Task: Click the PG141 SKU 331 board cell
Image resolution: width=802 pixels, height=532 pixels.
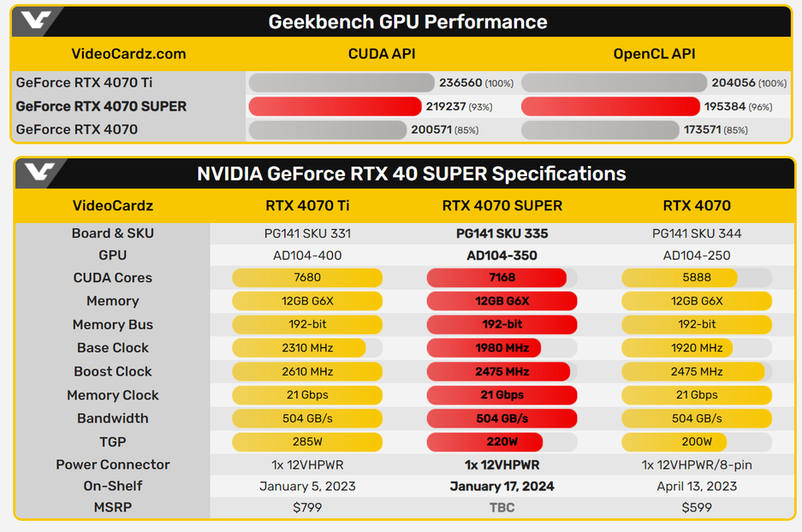Action: coord(307,233)
